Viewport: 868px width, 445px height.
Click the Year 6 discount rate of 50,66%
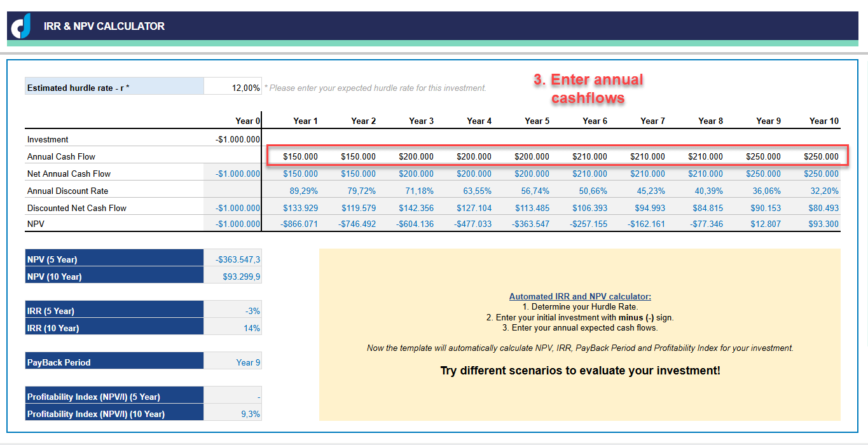coord(594,190)
